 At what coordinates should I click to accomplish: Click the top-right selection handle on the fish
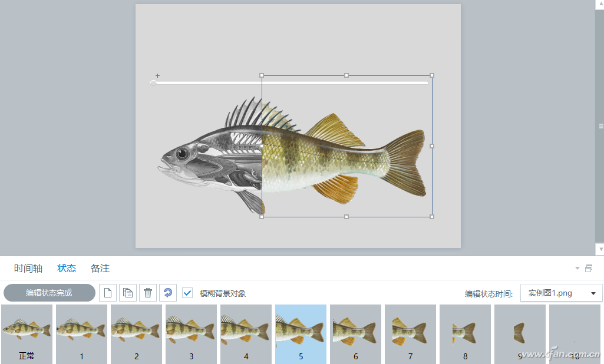pyautogui.click(x=432, y=75)
